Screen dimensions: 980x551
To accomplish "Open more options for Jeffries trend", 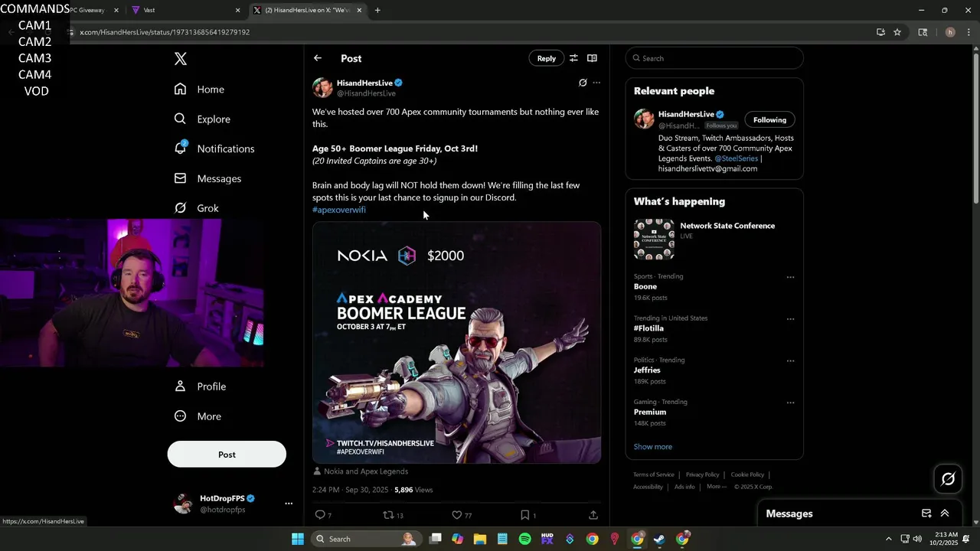I will pyautogui.click(x=790, y=361).
